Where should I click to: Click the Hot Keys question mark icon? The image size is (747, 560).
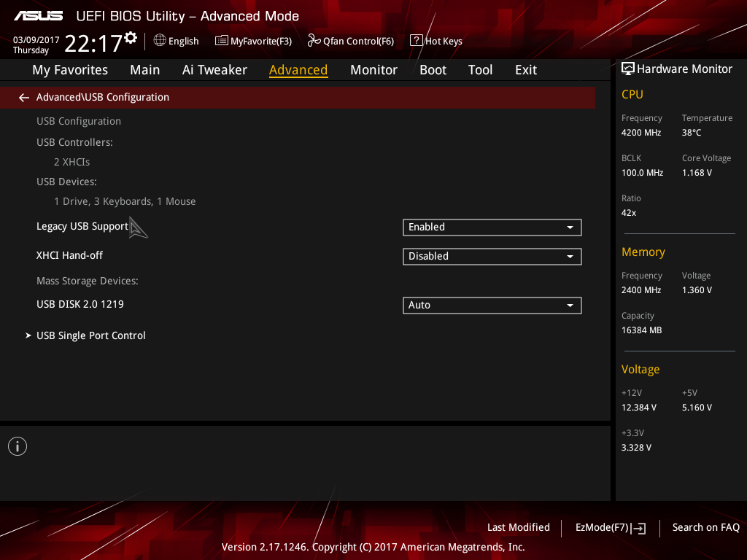tap(416, 41)
